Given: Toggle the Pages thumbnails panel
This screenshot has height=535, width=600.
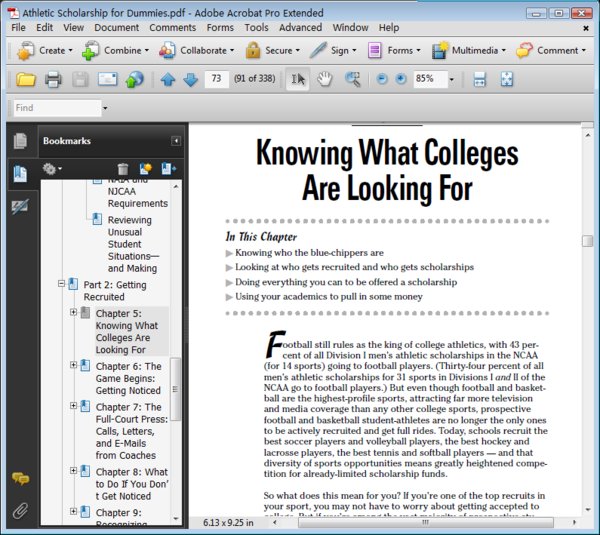Looking at the screenshot, I should [x=20, y=141].
